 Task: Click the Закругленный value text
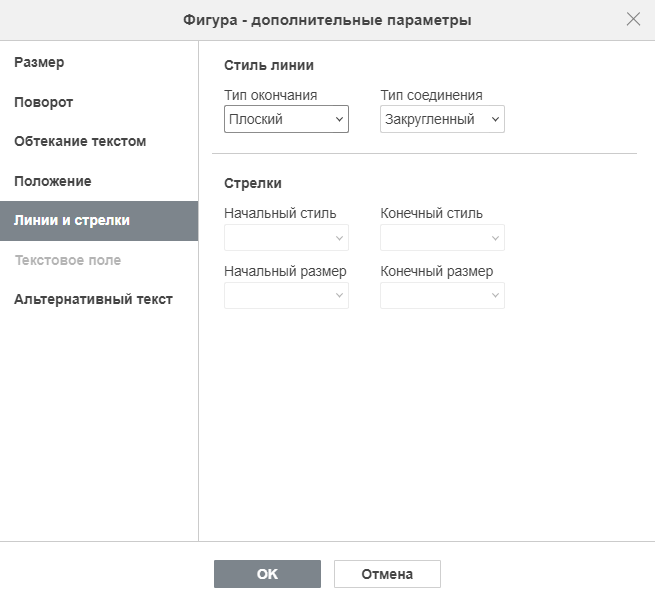[429, 119]
